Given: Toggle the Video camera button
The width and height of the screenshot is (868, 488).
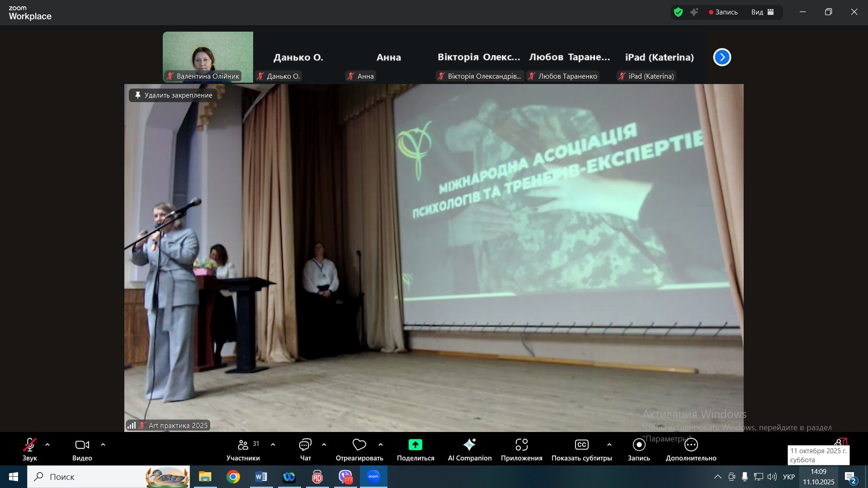Looking at the screenshot, I should click(x=82, y=445).
